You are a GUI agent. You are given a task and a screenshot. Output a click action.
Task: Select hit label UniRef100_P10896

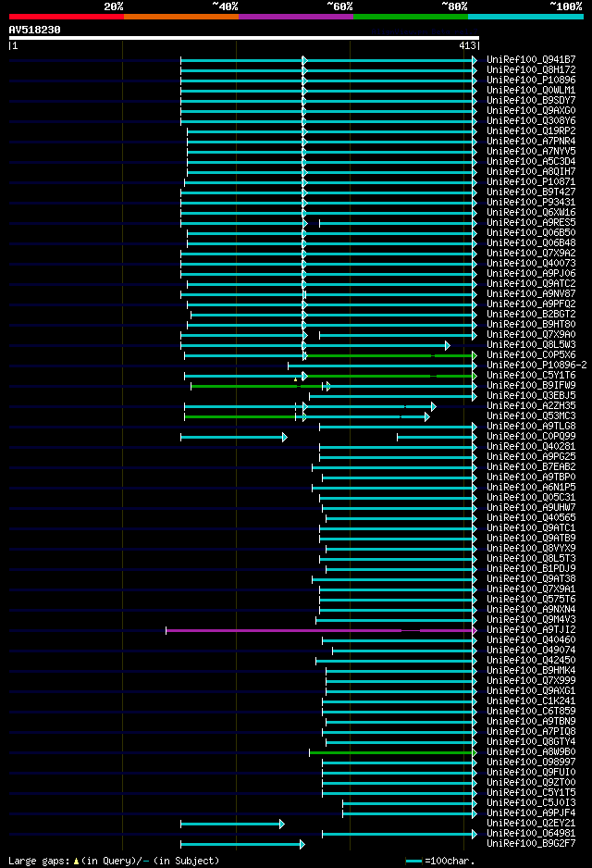click(x=531, y=80)
